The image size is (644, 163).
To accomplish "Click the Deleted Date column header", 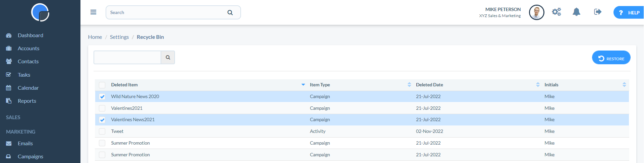I will coord(429,85).
